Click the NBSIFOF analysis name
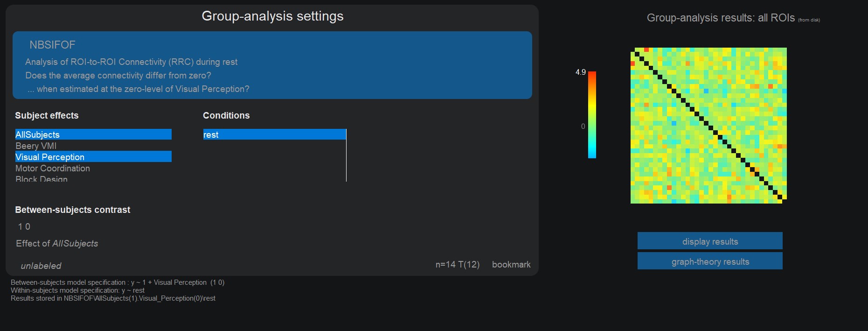 point(52,45)
